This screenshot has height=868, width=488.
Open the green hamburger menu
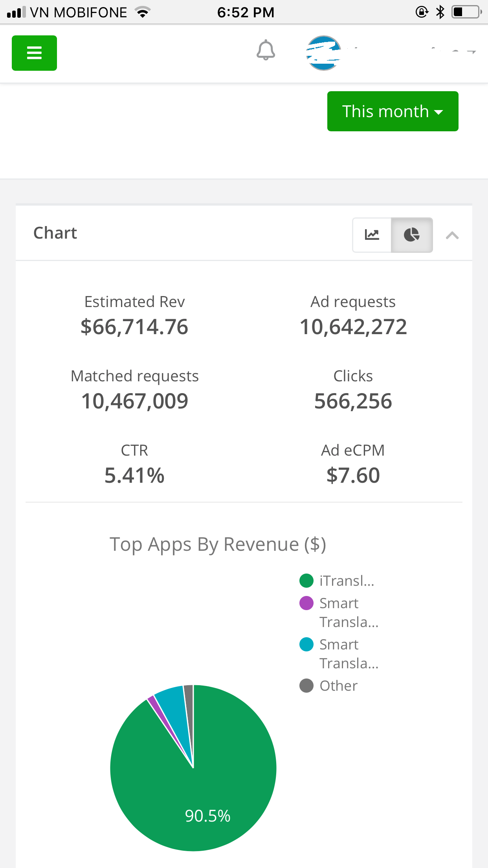34,53
